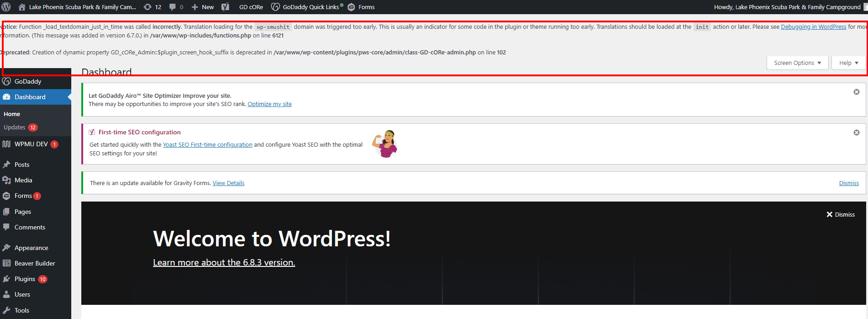Click View Details for Gravity Forms update
The width and height of the screenshot is (868, 319).
tap(228, 183)
